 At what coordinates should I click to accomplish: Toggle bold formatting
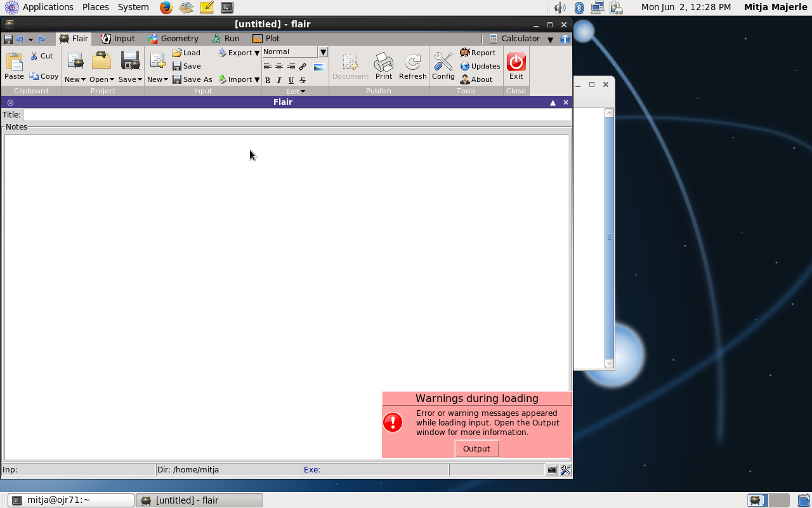coord(267,81)
